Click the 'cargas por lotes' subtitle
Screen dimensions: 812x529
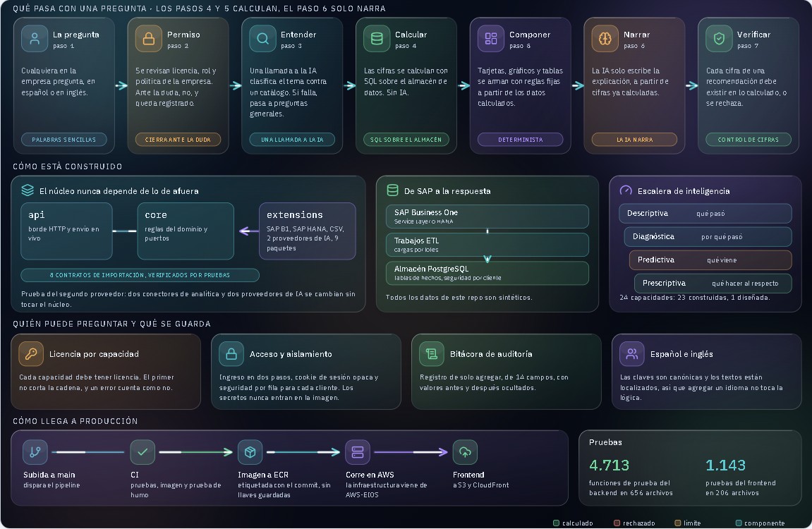pyautogui.click(x=416, y=250)
